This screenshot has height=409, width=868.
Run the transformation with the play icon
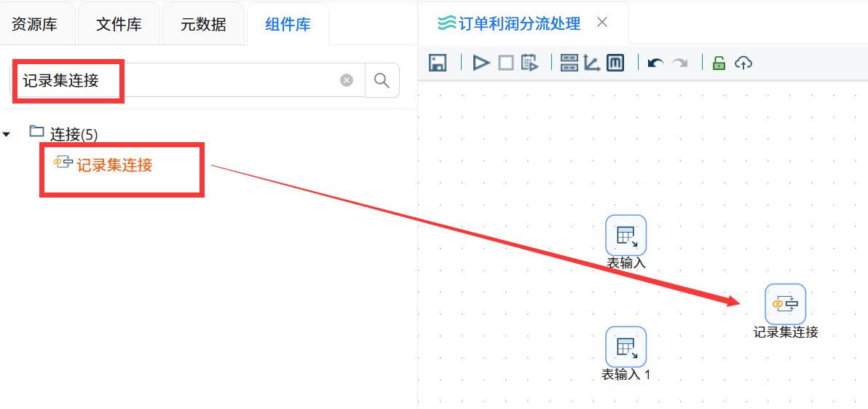pyautogui.click(x=481, y=63)
